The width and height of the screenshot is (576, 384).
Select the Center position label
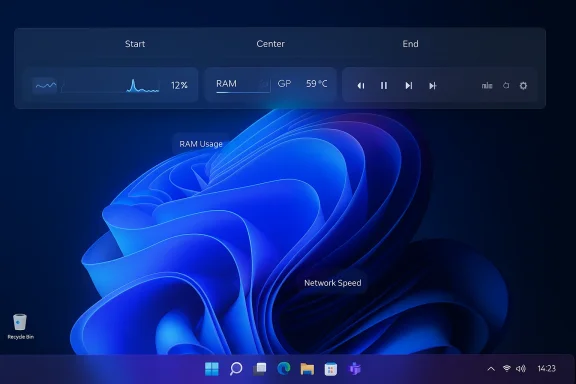point(270,44)
